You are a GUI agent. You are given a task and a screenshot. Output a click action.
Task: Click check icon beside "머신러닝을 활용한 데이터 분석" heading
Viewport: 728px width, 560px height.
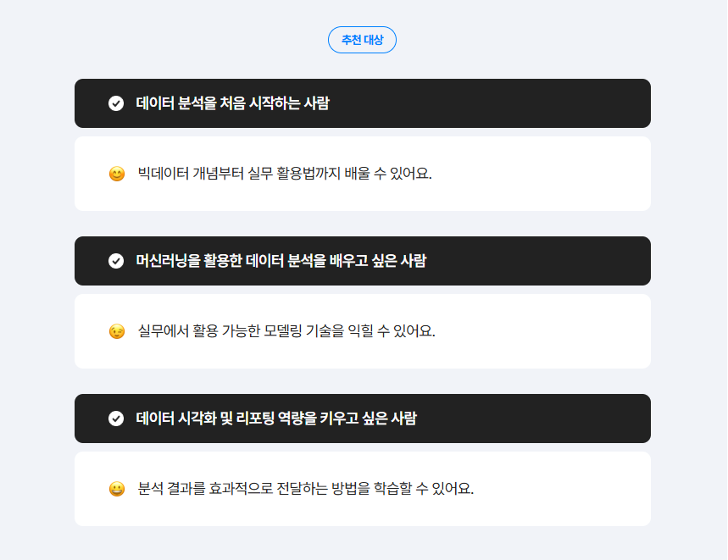click(x=116, y=261)
